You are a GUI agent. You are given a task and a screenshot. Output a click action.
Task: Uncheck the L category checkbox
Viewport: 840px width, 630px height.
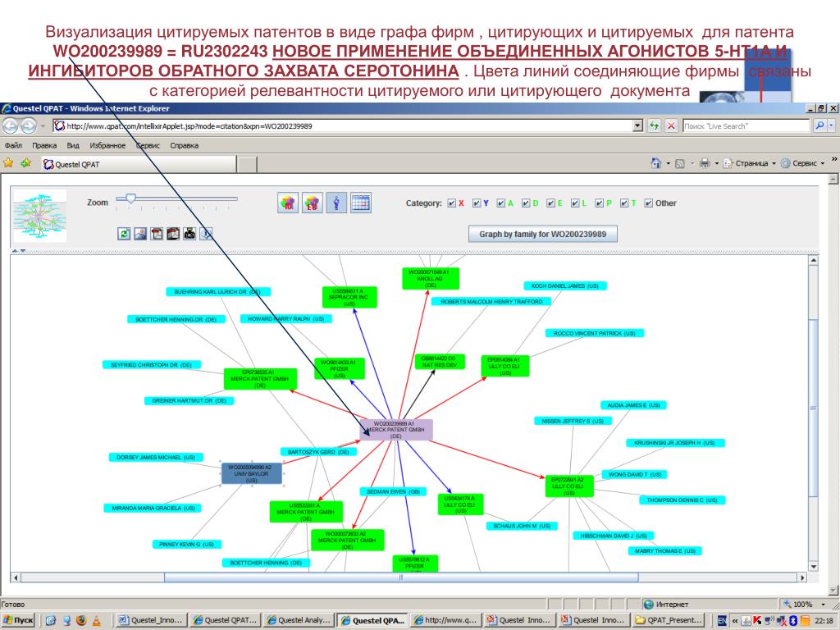point(575,203)
